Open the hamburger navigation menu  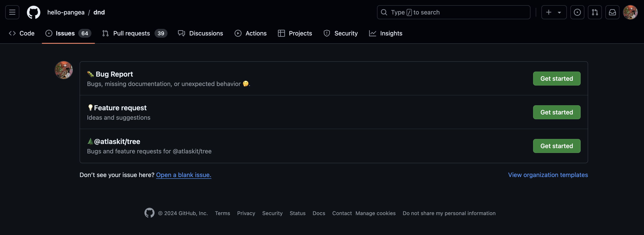pos(12,12)
